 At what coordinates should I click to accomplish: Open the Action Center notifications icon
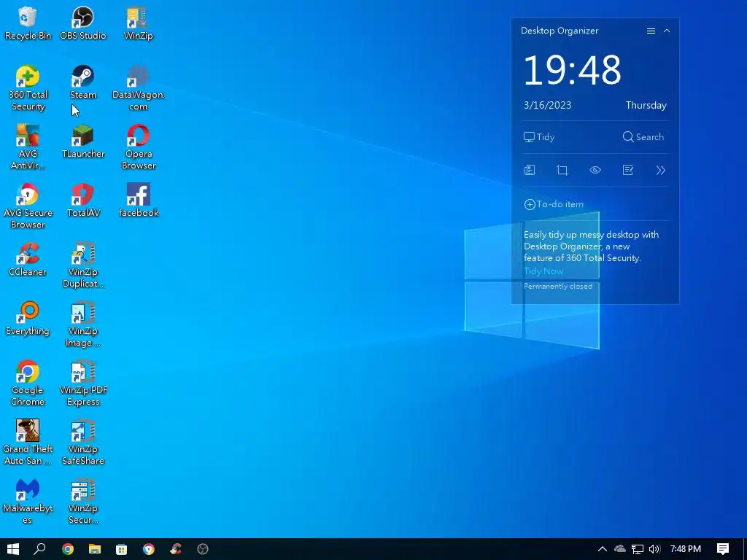[723, 549]
